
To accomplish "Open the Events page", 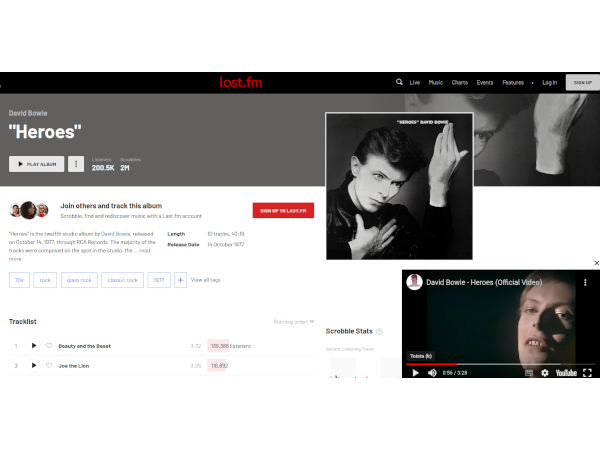I will tap(485, 83).
